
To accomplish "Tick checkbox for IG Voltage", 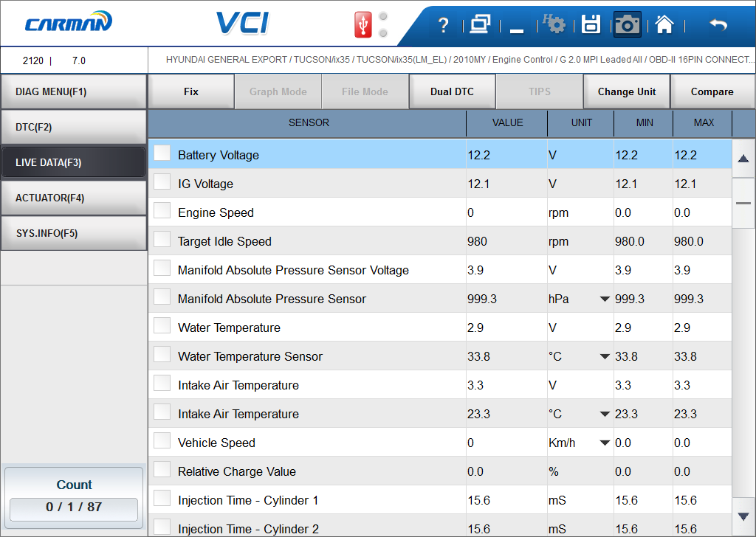I will coord(162,182).
